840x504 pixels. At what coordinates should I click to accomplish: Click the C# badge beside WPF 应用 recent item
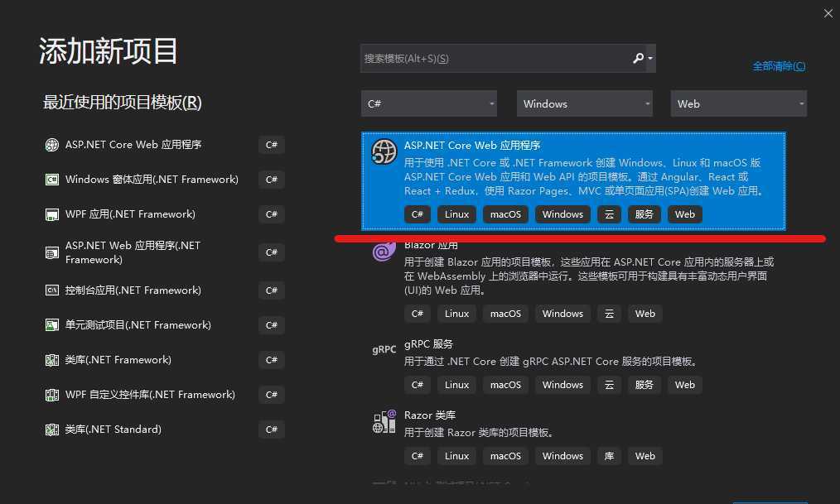(x=272, y=214)
